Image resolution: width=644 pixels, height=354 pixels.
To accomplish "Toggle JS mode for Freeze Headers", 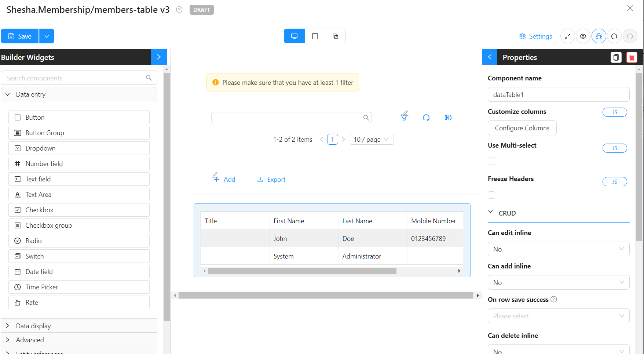I will [615, 182].
